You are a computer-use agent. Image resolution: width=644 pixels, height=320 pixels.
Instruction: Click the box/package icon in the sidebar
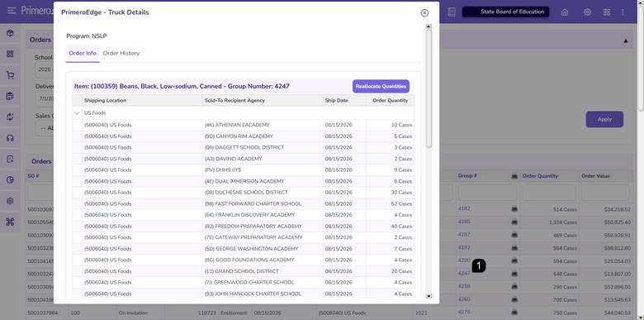pyautogui.click(x=10, y=33)
